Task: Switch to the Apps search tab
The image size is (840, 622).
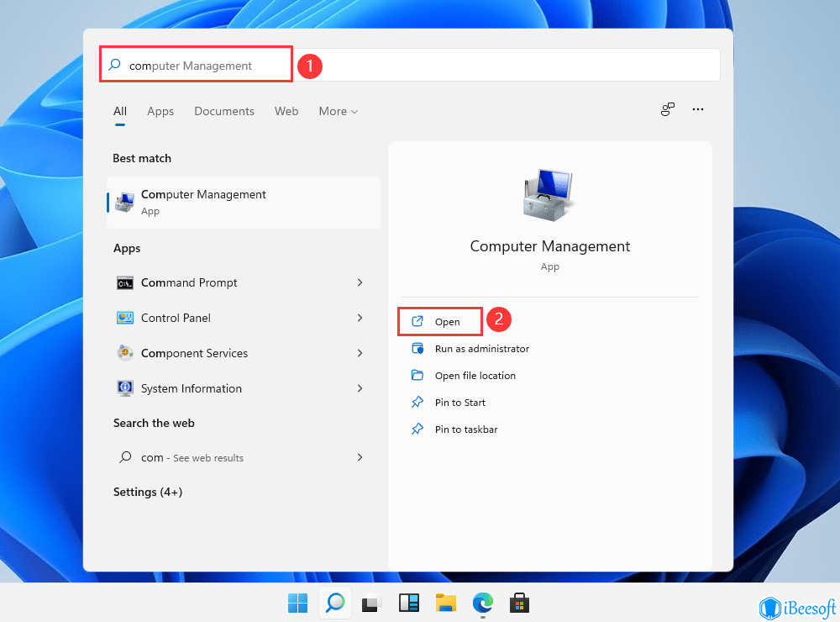Action: [160, 111]
